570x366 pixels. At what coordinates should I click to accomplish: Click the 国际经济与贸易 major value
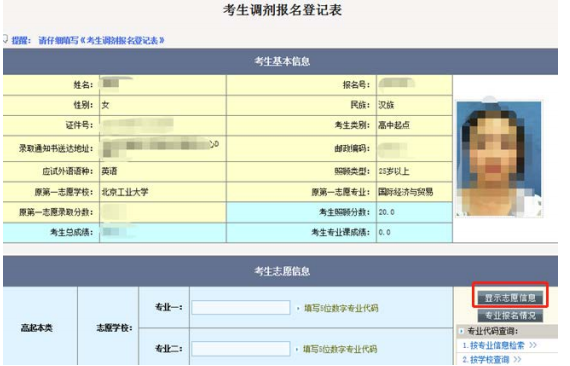click(x=405, y=192)
